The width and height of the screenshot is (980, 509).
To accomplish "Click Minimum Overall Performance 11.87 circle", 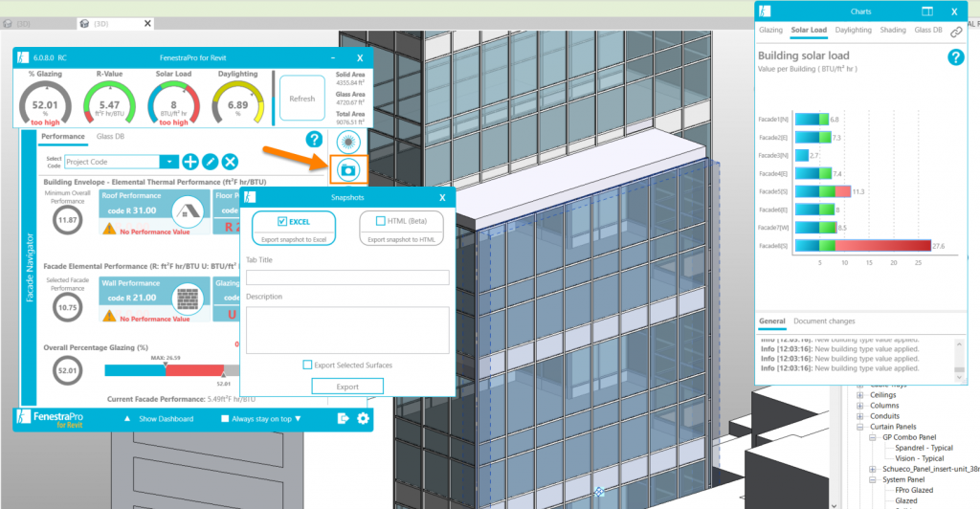I will [x=68, y=220].
